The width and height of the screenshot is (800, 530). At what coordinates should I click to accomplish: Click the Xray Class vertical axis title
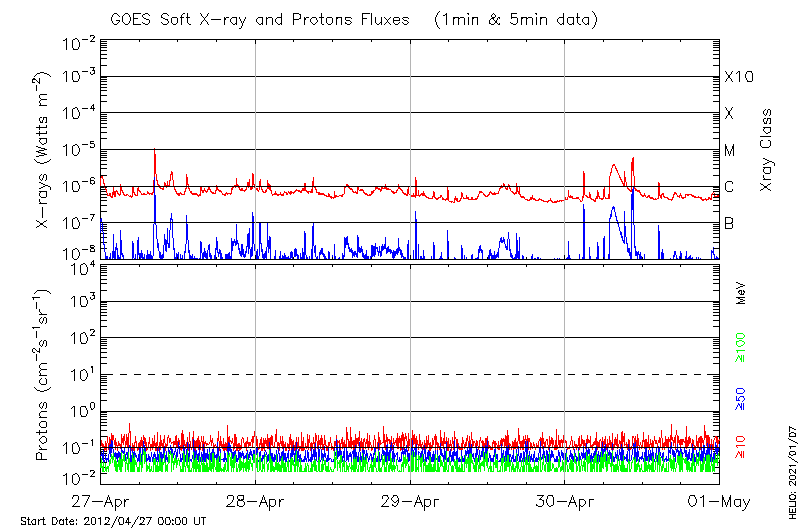767,150
